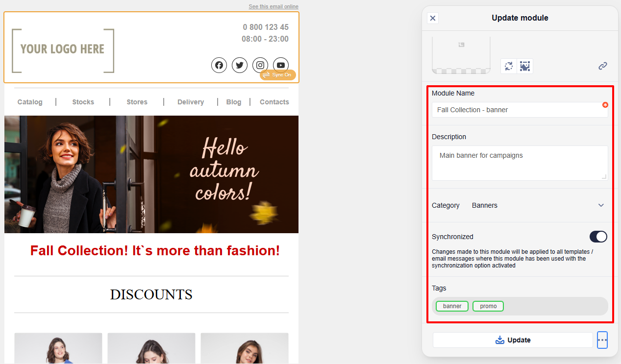Click the Facebook social icon
621x364 pixels.
point(219,65)
